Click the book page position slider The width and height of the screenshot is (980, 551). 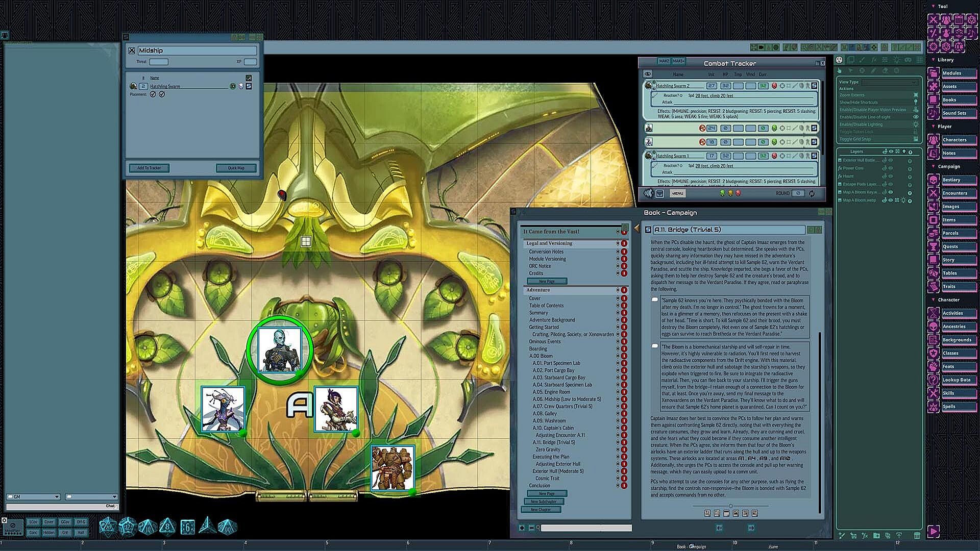coord(730,506)
